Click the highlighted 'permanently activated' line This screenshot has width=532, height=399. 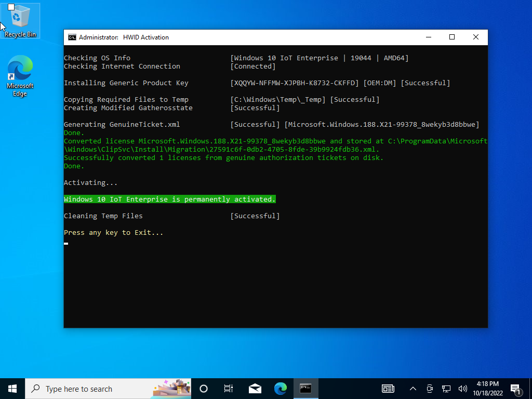click(x=170, y=199)
